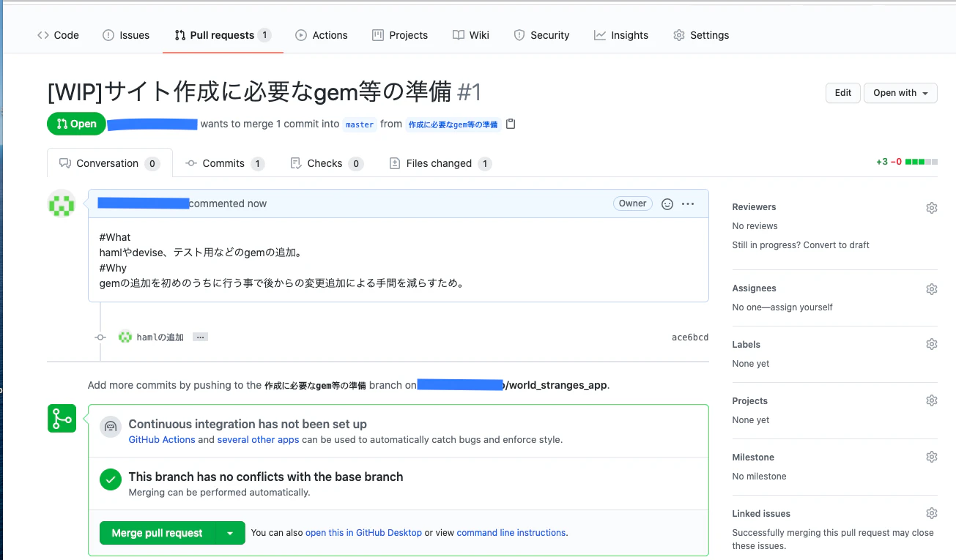Switch to the Checks tab
The image size is (956, 560).
point(327,163)
